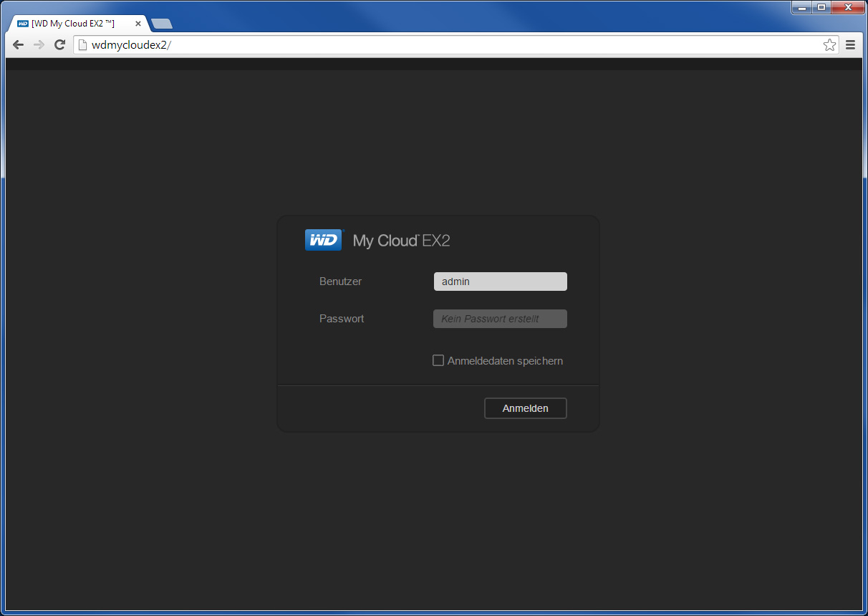Close the browser window
The height and width of the screenshot is (616, 868).
click(847, 7)
